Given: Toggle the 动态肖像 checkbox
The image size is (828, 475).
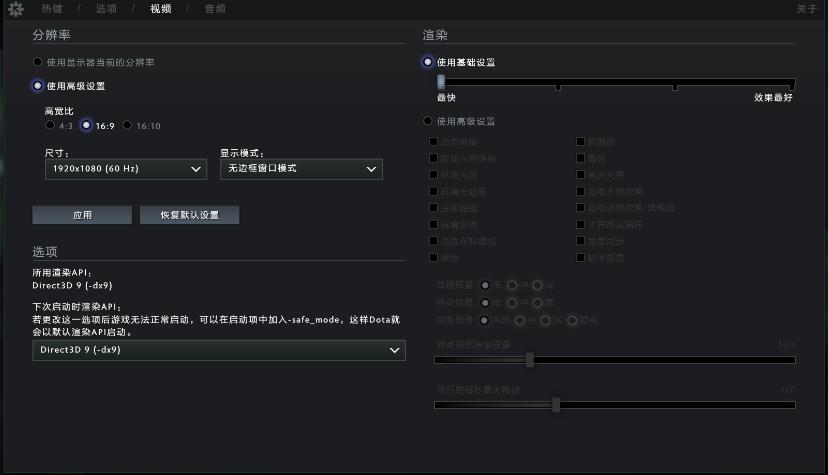Looking at the screenshot, I should point(434,141).
